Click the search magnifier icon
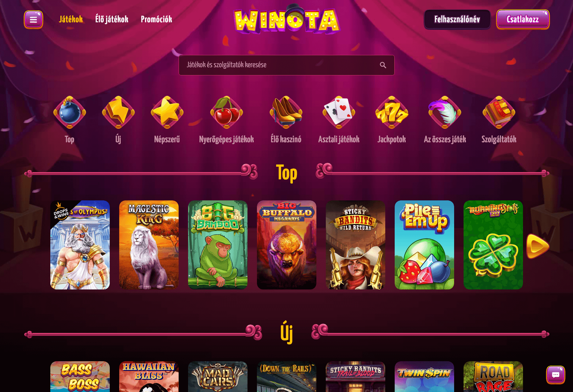The width and height of the screenshot is (573, 392). pyautogui.click(x=383, y=65)
